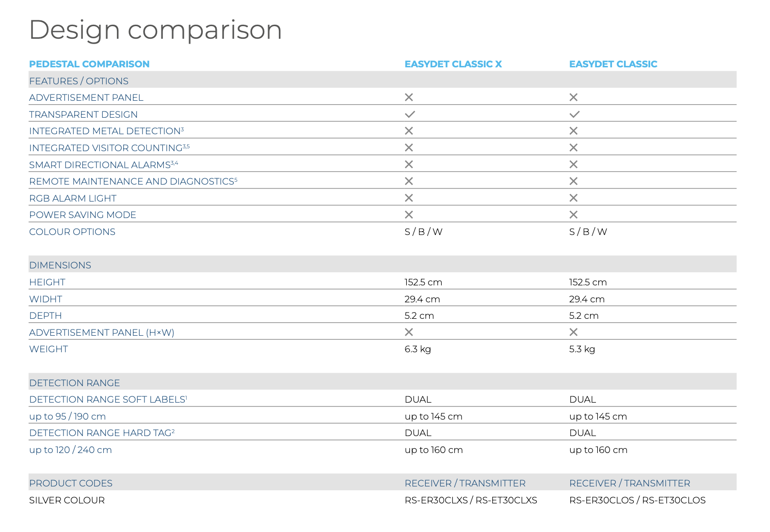Viewport: 770px width, 532px height.
Task: Click the '5.3 kg' weight value
Action: [x=582, y=349]
